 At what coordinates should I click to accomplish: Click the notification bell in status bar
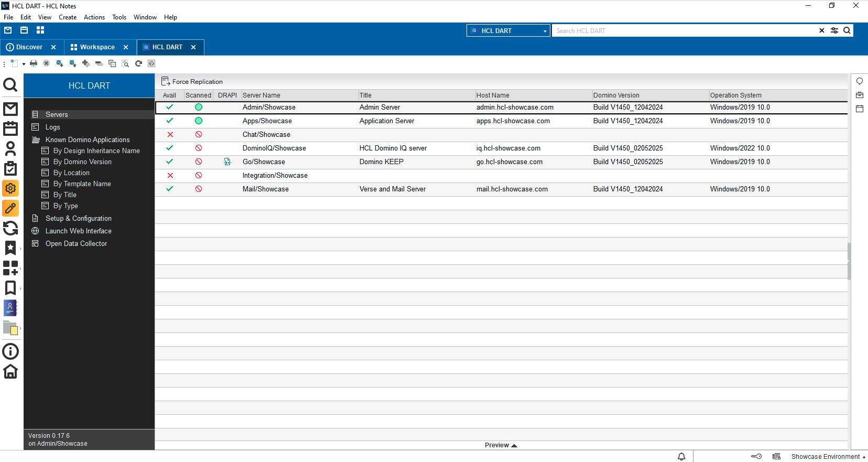681,457
